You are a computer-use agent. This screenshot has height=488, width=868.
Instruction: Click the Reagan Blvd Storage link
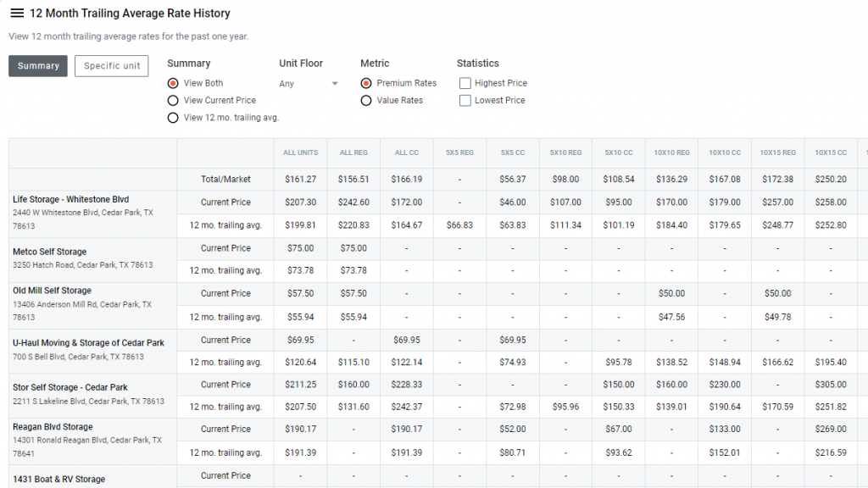(x=53, y=427)
